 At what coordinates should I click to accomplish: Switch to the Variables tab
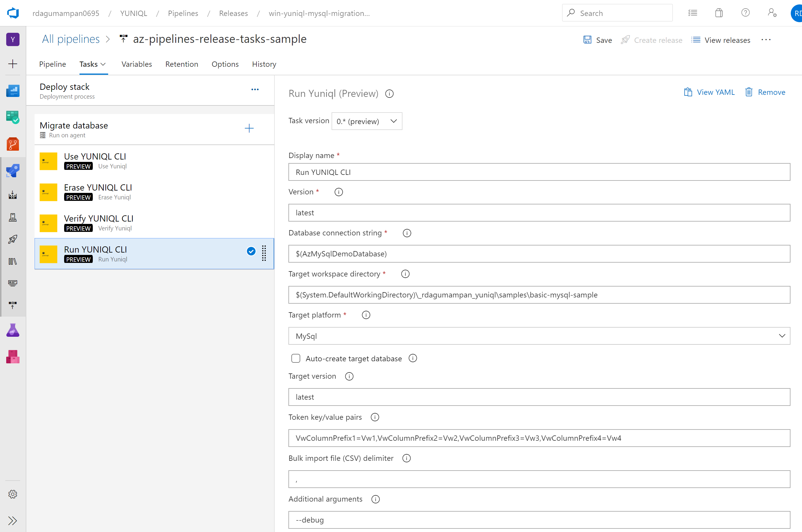[137, 64]
